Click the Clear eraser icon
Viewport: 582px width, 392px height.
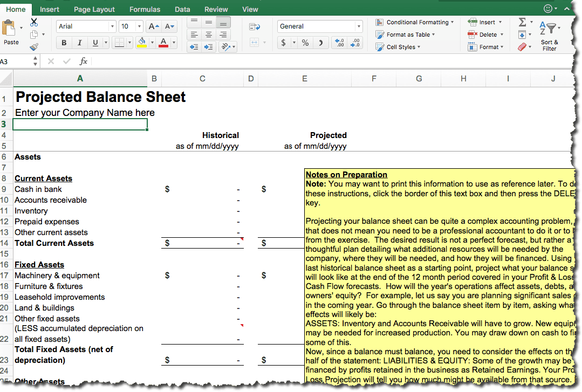[522, 47]
